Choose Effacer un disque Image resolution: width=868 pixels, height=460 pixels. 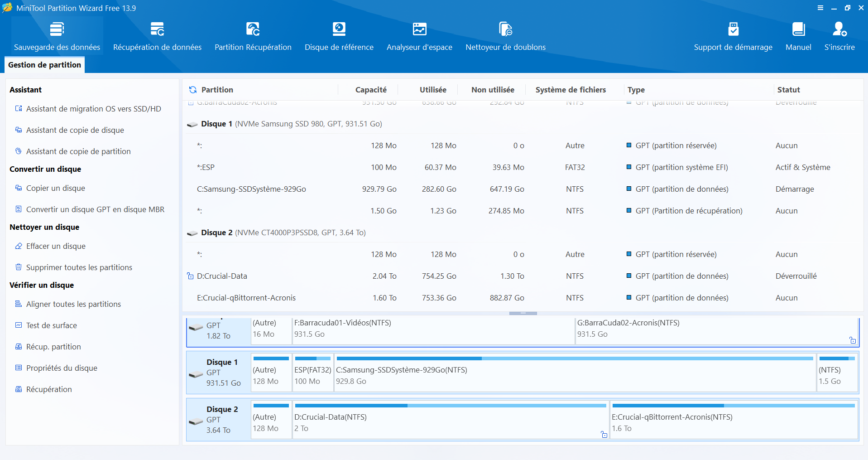tap(51, 246)
